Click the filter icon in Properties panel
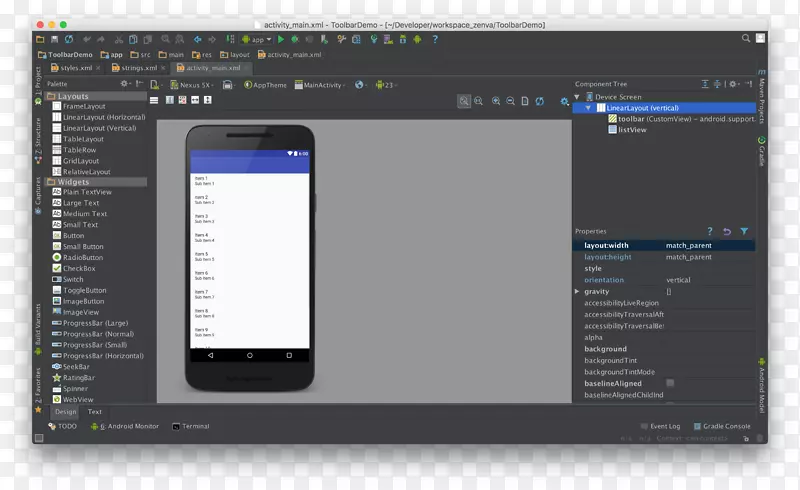Image resolution: width=800 pixels, height=490 pixels. [744, 231]
